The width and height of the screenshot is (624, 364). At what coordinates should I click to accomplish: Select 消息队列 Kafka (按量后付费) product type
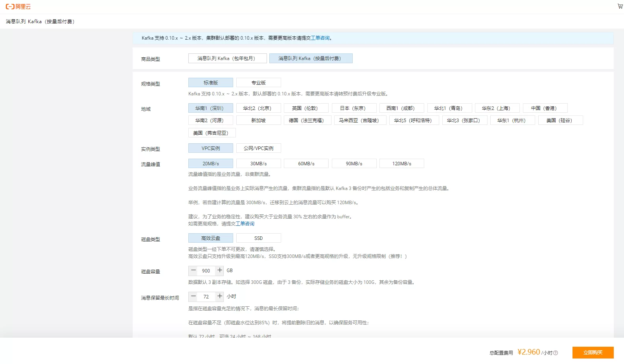[311, 59]
